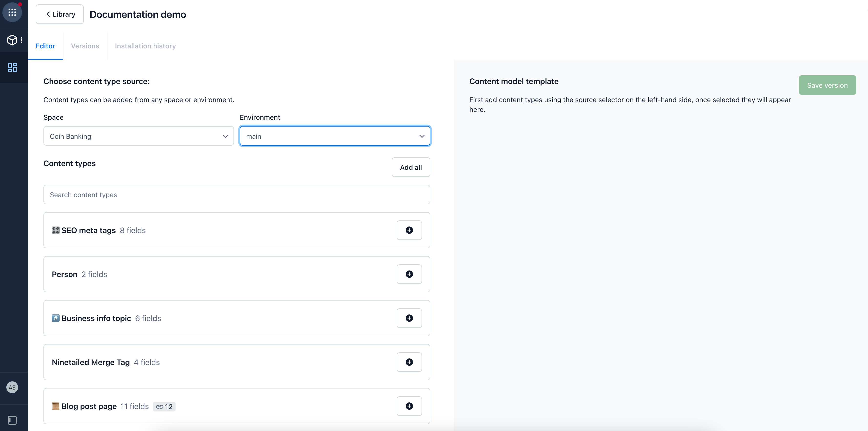Viewport: 868px width, 431px height.
Task: Focus the Search content types field
Action: point(237,194)
